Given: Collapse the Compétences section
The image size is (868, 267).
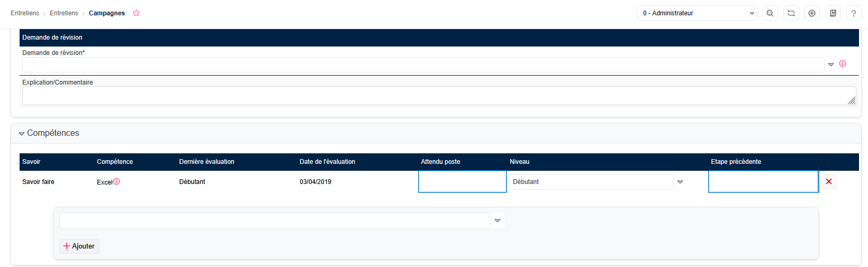Looking at the screenshot, I should (22, 134).
